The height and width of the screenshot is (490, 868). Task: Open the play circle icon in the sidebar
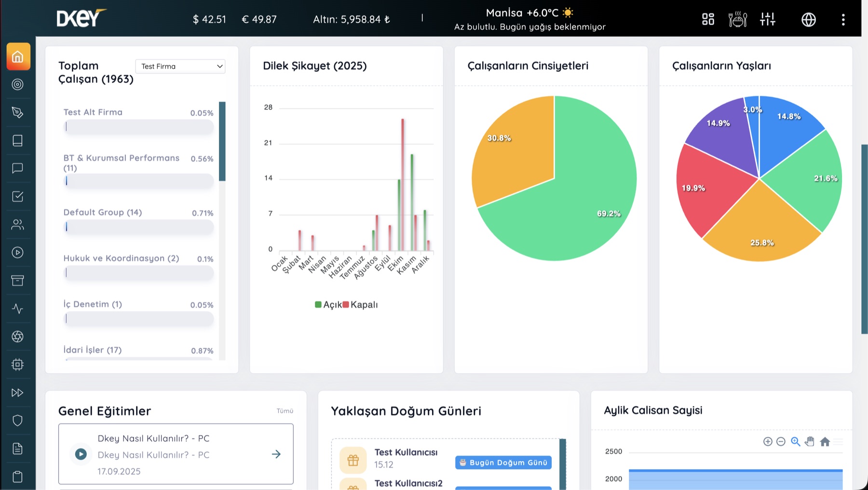pos(18,252)
